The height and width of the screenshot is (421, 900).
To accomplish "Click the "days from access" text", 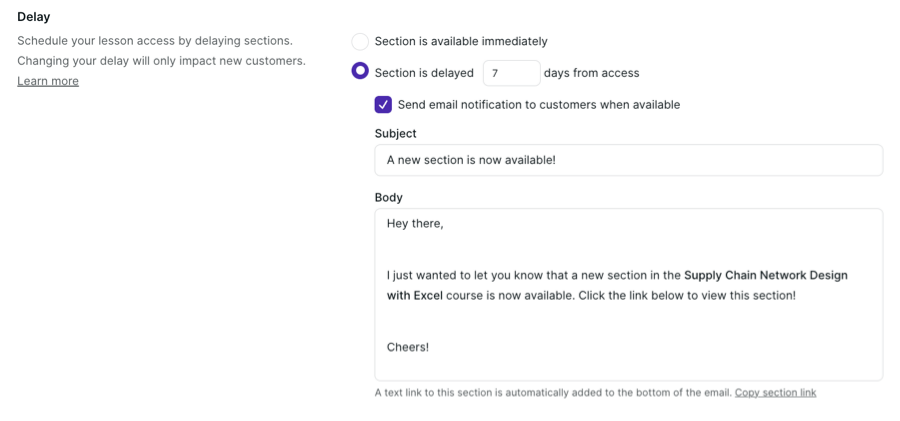I will point(591,73).
